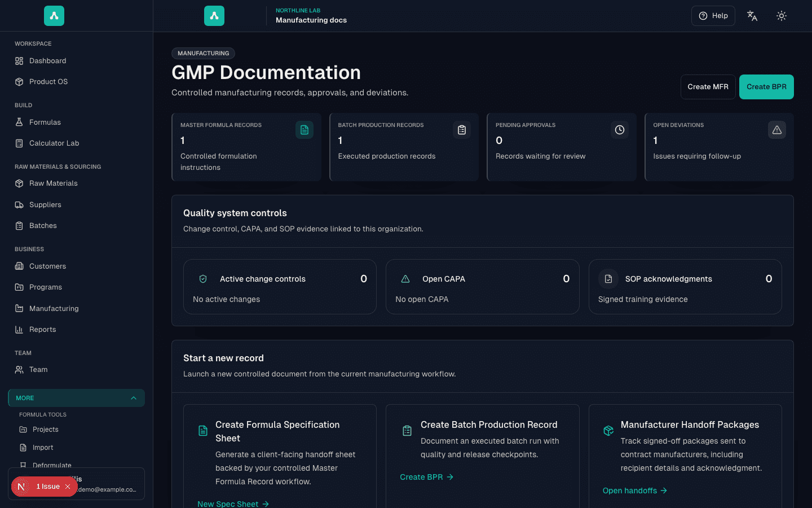Click the Open CAPA triangle icon
Screen dimensions: 812x508
coord(405,279)
